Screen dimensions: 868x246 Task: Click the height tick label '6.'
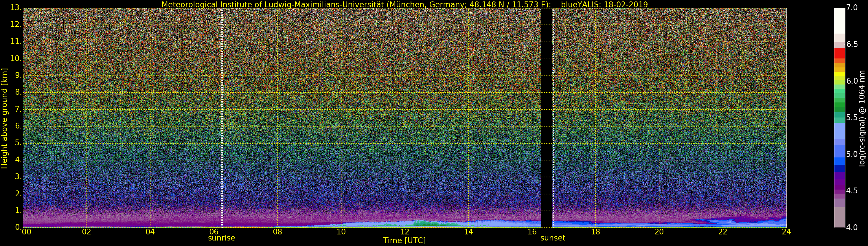pos(18,126)
